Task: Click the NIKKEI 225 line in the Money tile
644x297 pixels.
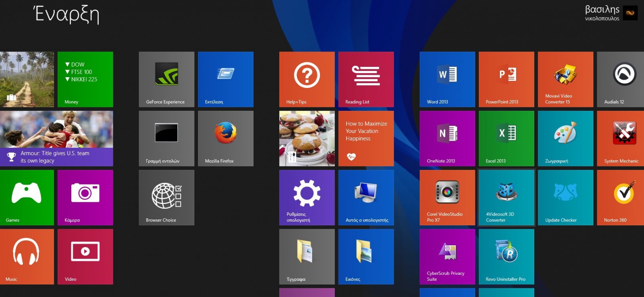Action: [81, 79]
